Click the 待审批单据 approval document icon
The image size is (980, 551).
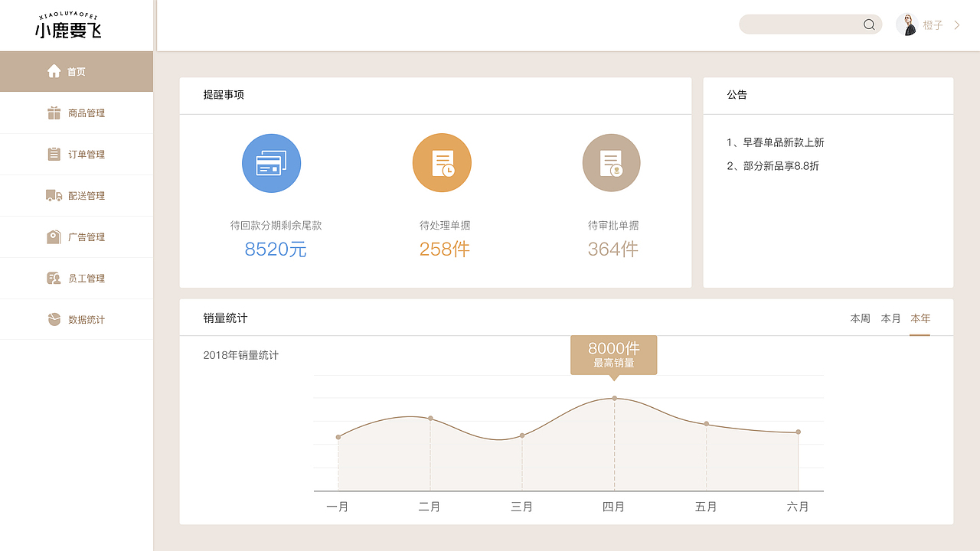(611, 162)
